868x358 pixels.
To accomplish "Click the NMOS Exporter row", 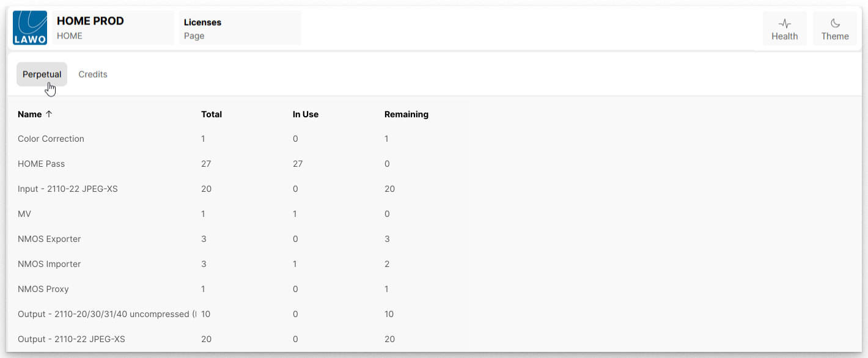I will point(50,239).
